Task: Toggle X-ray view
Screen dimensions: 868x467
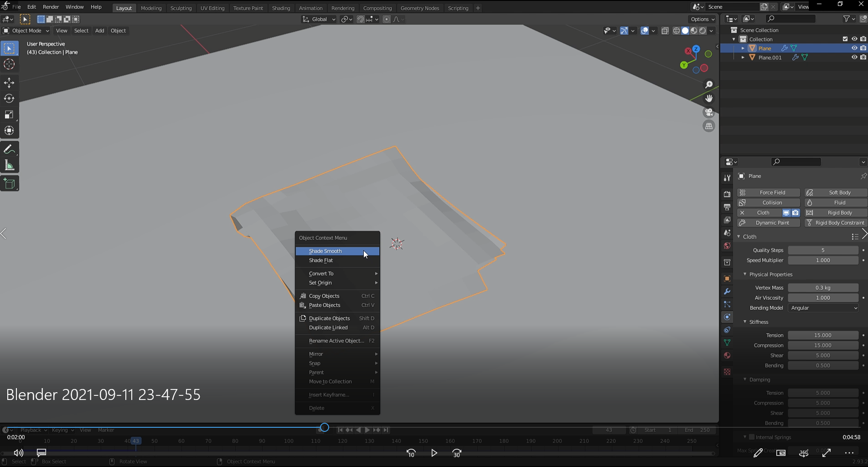Action: point(665,31)
